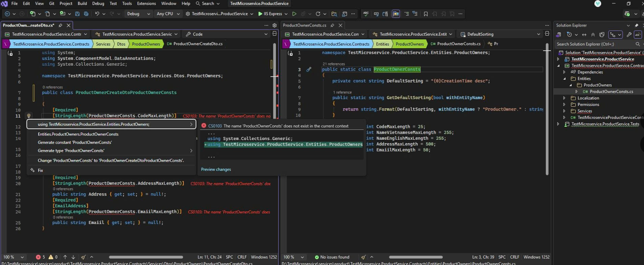Open the Extensions menu
Screen dimensions: 644x265
tap(146, 3)
